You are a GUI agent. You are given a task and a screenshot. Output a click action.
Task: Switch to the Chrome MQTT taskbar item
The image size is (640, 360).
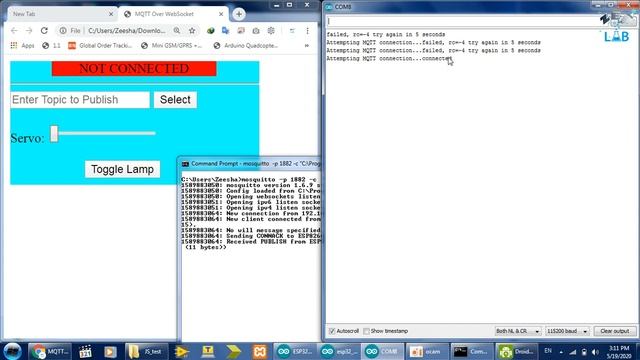click(x=50, y=351)
